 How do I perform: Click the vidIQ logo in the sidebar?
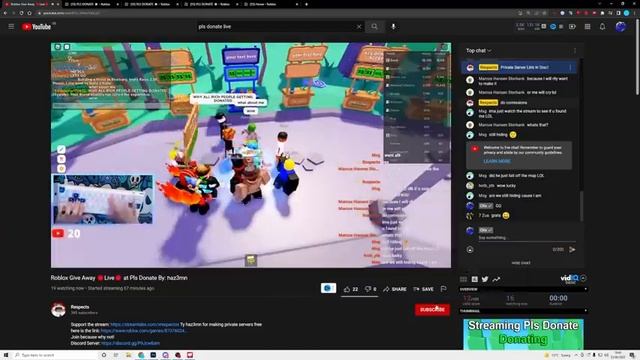[569, 278]
